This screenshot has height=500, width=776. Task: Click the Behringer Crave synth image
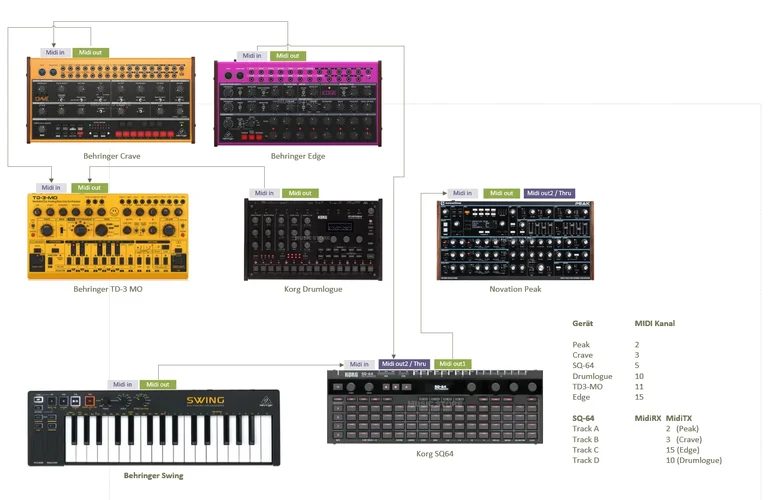(111, 100)
